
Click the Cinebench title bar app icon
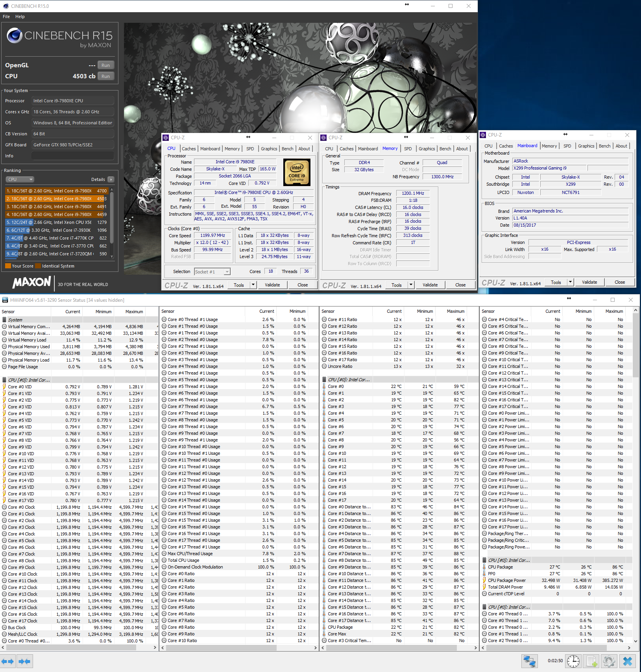click(6, 6)
